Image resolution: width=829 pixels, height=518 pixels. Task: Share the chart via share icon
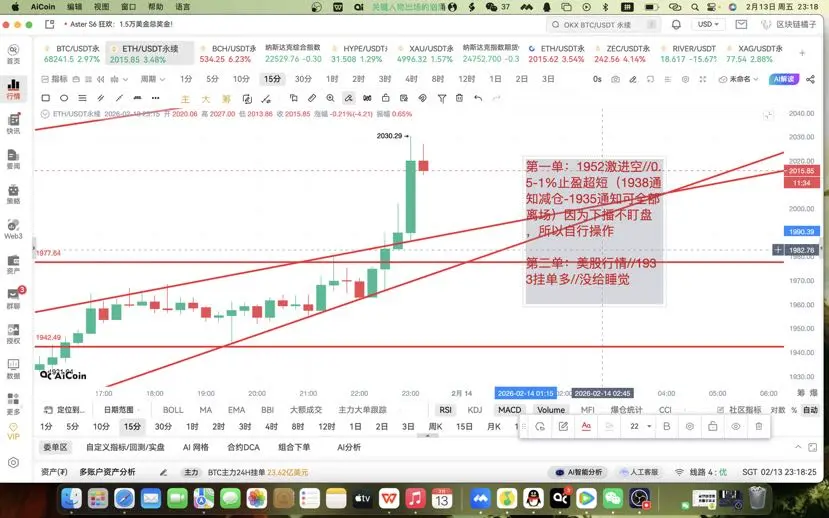(x=810, y=79)
